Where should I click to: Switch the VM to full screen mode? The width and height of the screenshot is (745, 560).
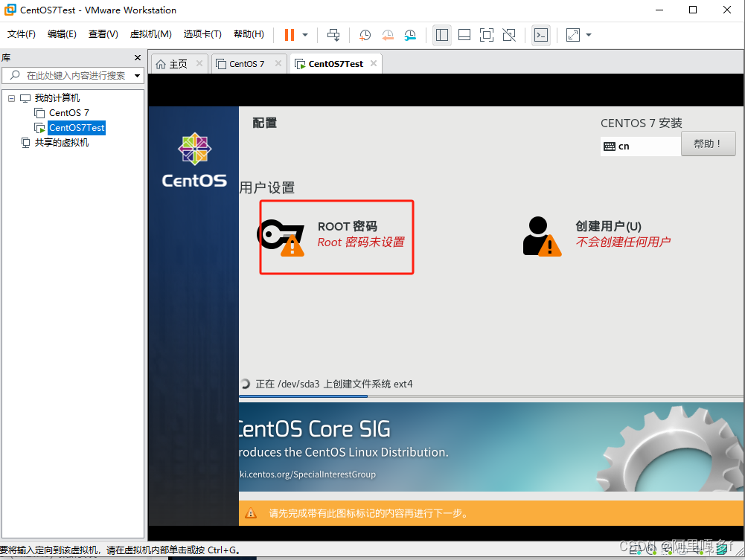click(486, 35)
